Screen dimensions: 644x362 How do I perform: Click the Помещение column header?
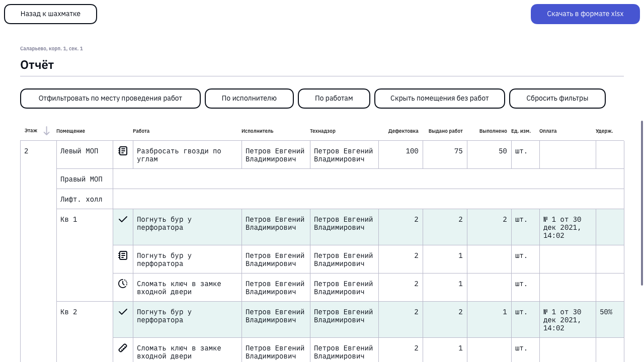pos(70,131)
